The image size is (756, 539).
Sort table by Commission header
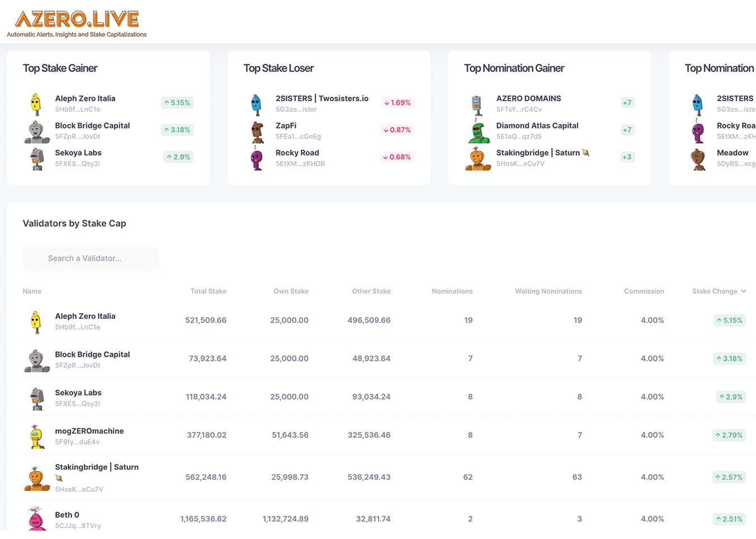[644, 291]
